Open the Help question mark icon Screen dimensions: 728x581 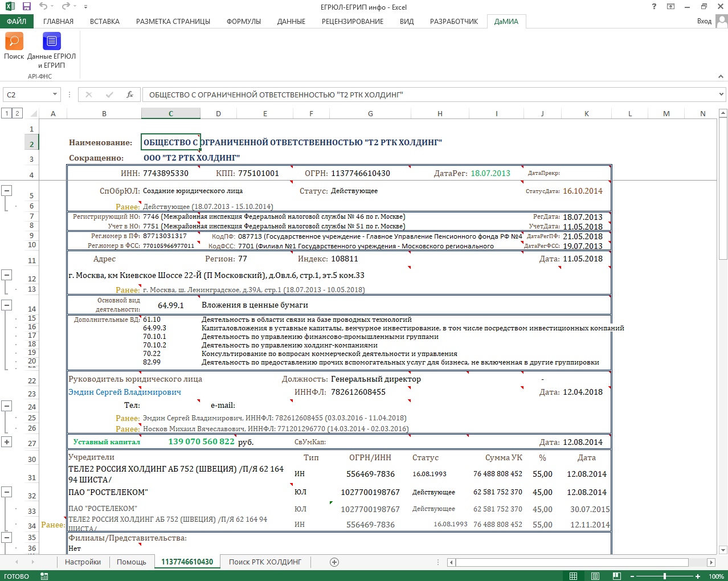click(654, 7)
